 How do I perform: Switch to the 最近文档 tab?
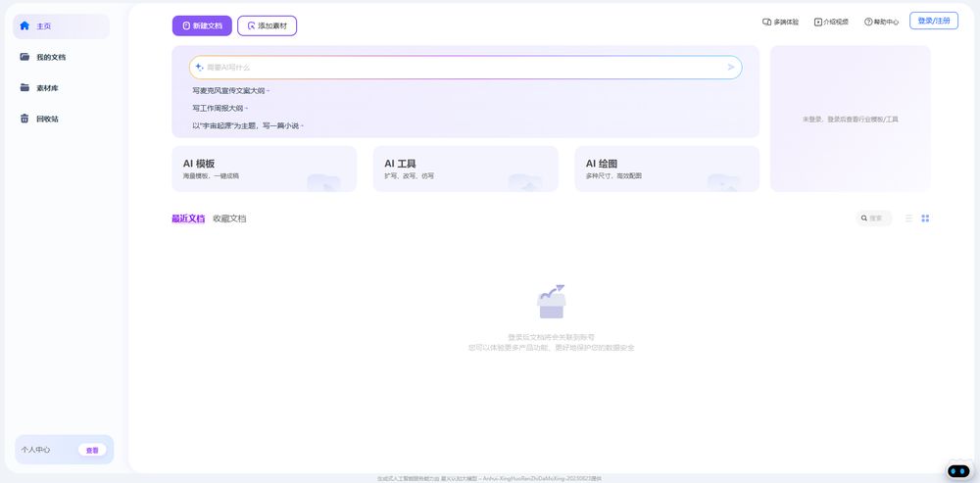pyautogui.click(x=188, y=218)
